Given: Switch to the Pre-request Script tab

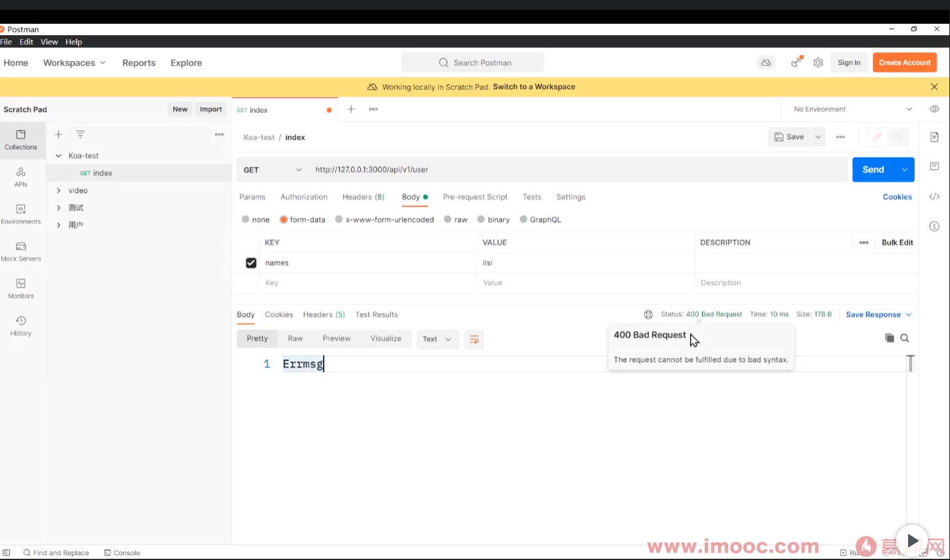Looking at the screenshot, I should coord(475,197).
